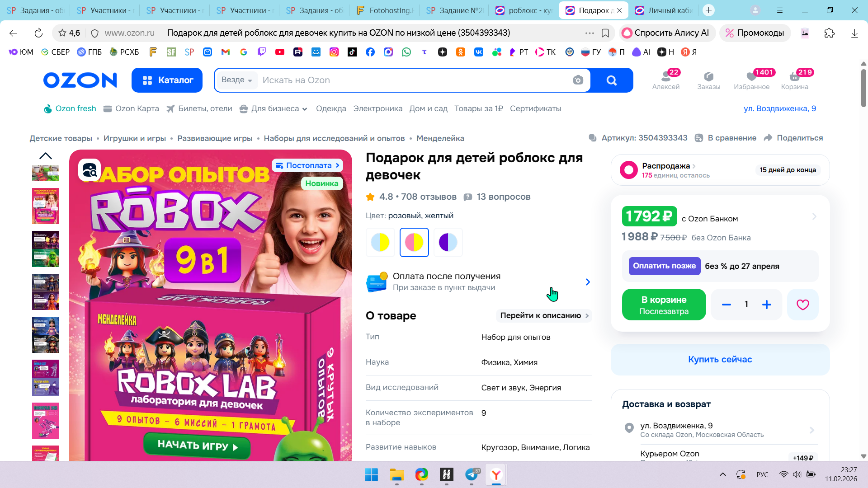Open the Перейти к описанию link
Image resolution: width=868 pixels, height=488 pixels.
[544, 316]
